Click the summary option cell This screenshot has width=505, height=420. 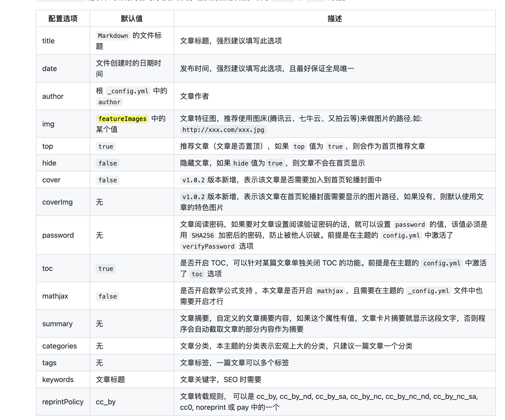pos(57,324)
